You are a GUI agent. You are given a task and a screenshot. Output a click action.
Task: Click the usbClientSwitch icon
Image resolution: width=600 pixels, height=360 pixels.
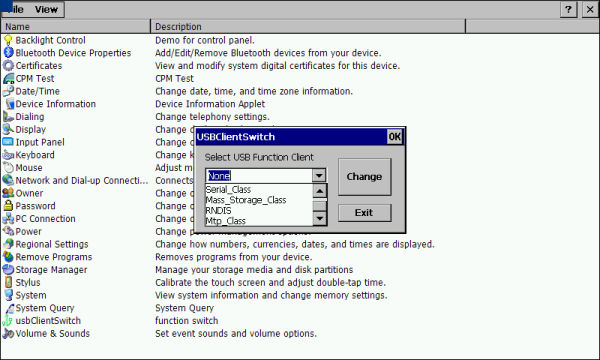click(8, 321)
